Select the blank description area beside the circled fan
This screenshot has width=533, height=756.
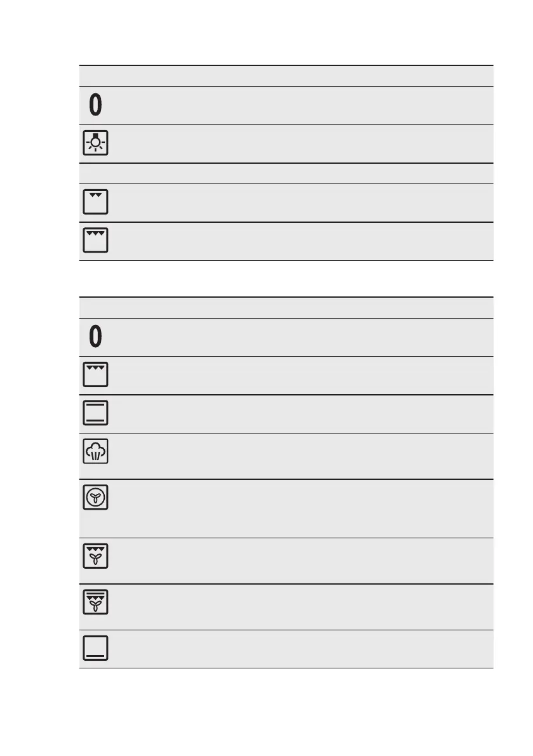click(303, 508)
